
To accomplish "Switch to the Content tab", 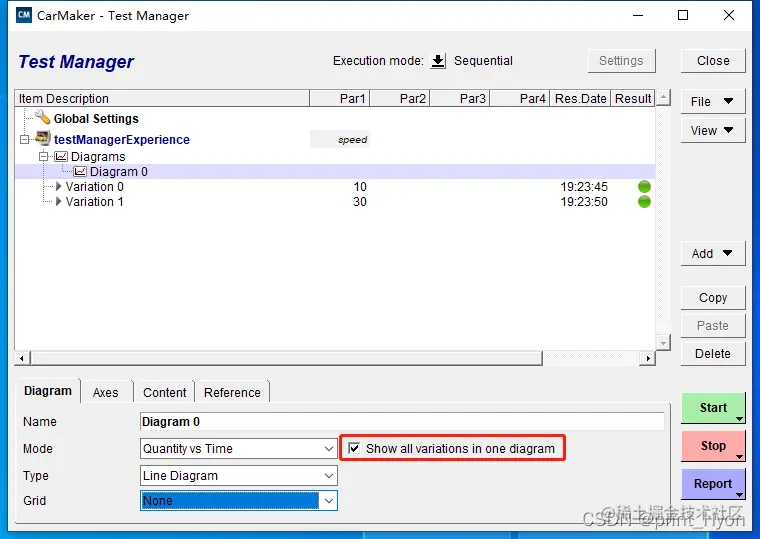I will (x=164, y=393).
